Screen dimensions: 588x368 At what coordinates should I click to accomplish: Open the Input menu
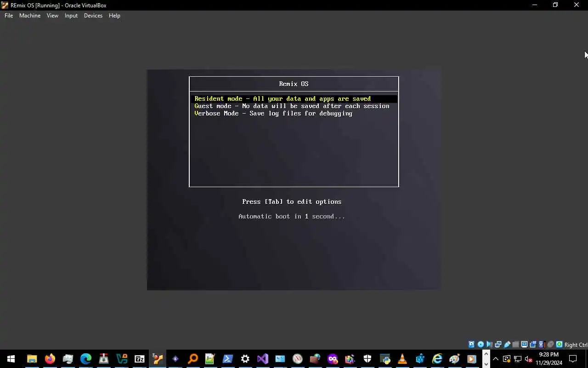(71, 16)
